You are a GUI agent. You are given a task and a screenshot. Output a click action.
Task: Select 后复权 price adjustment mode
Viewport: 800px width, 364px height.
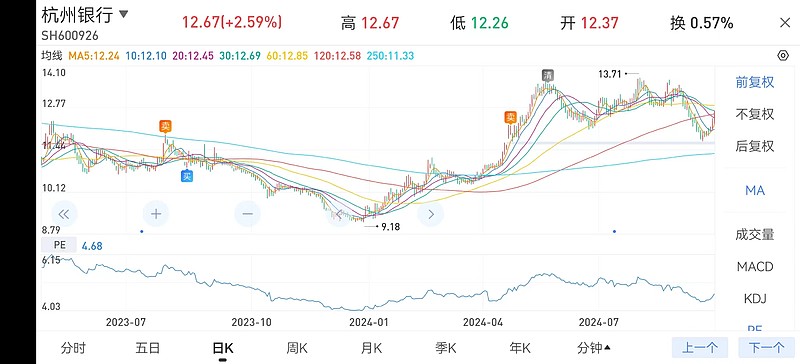(x=755, y=147)
